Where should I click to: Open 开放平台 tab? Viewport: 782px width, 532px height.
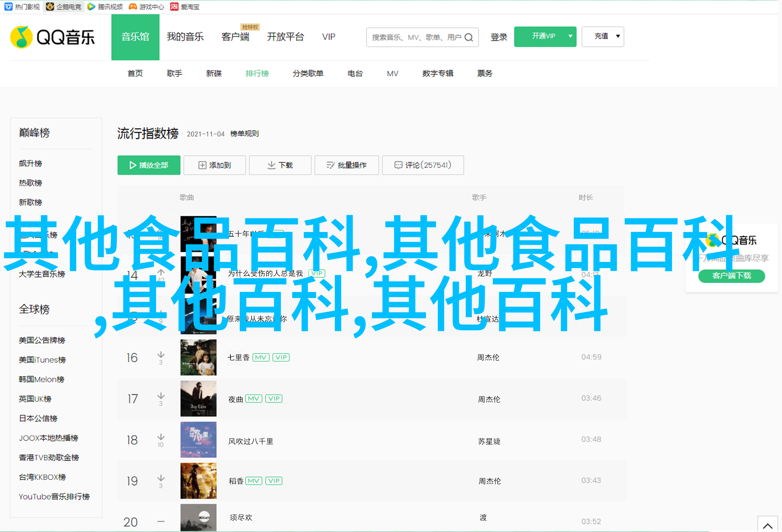[x=285, y=37]
